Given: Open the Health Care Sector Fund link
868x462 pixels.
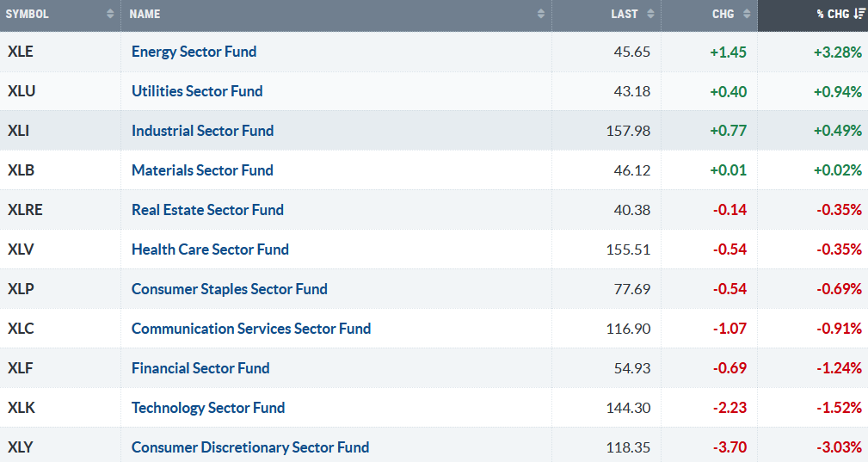Looking at the screenshot, I should coord(210,249).
